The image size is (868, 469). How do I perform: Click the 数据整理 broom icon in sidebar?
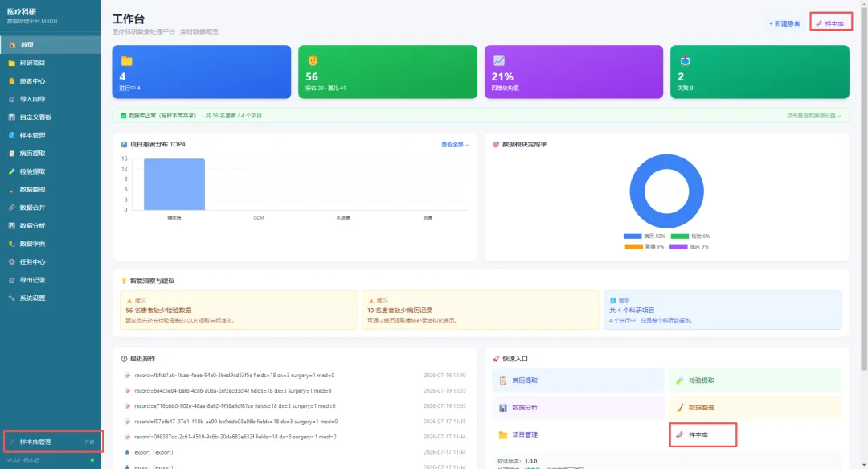pyautogui.click(x=11, y=190)
